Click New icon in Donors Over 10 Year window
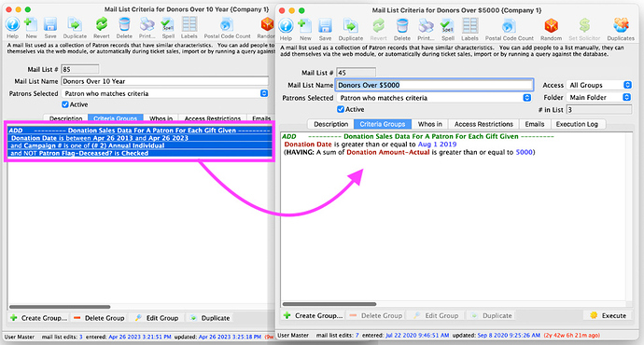The width and height of the screenshot is (644, 345). pyautogui.click(x=31, y=24)
